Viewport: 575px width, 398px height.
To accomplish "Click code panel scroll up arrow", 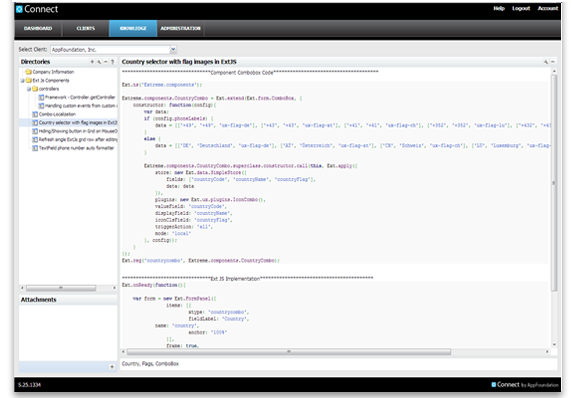I will 554,71.
